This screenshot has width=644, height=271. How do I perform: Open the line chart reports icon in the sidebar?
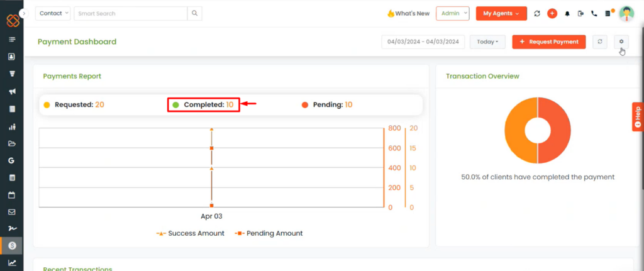(x=12, y=263)
